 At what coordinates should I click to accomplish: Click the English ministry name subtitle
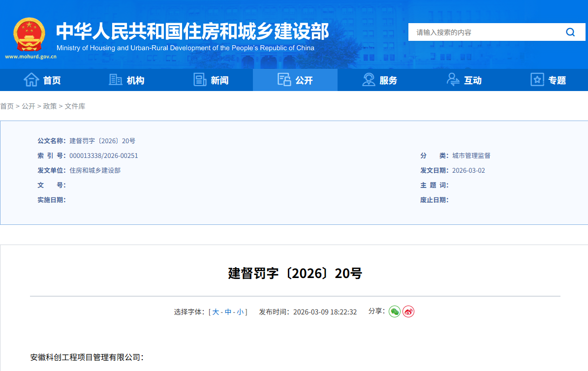[x=185, y=48]
